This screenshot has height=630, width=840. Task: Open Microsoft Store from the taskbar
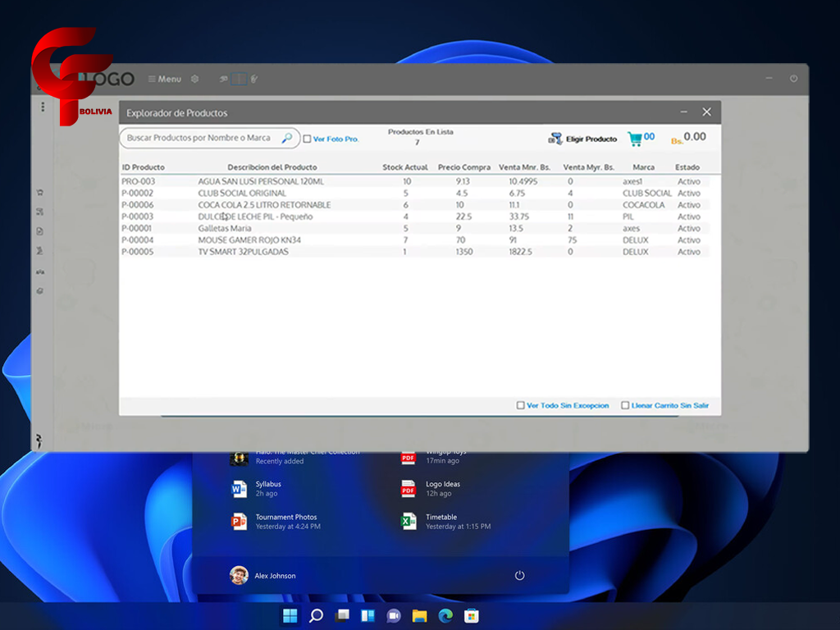tap(471, 615)
